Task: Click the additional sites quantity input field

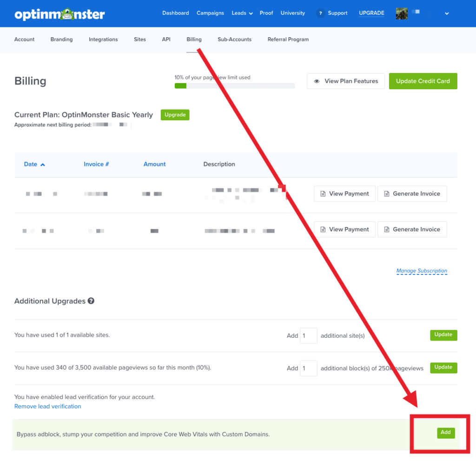Action: [x=309, y=335]
